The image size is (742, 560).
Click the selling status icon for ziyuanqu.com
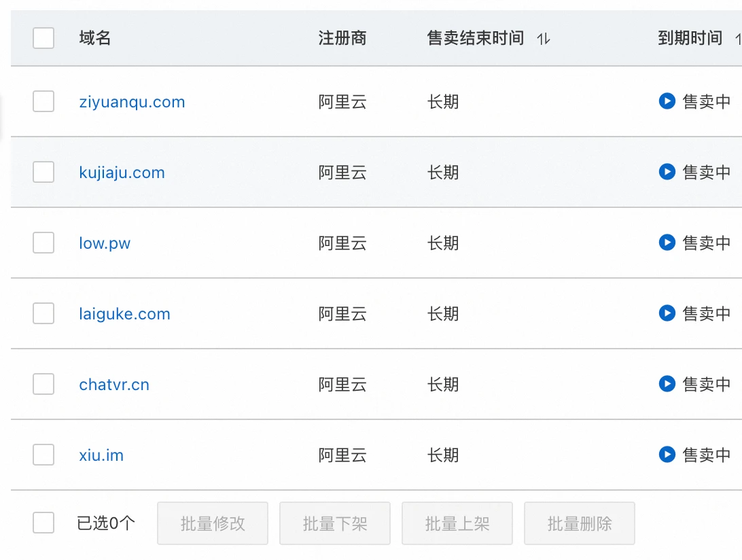[667, 101]
